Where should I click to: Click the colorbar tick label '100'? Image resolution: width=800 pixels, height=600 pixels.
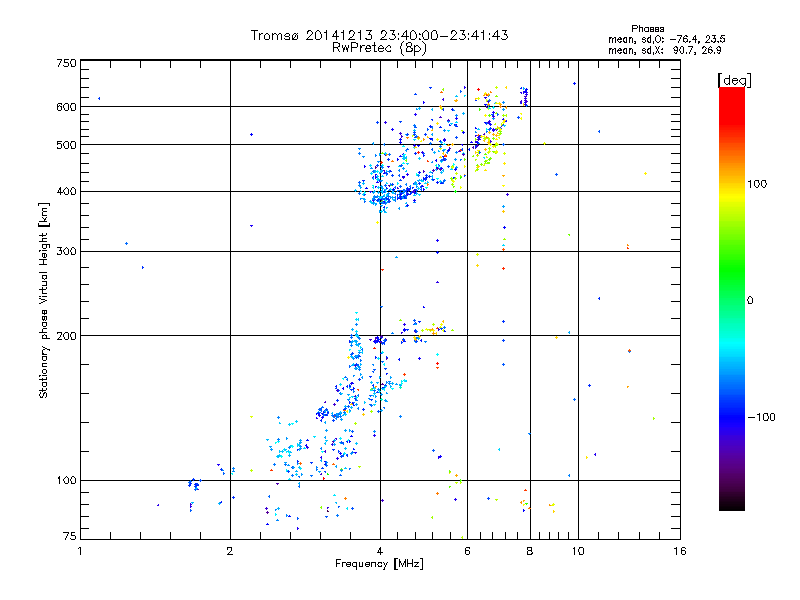(757, 184)
